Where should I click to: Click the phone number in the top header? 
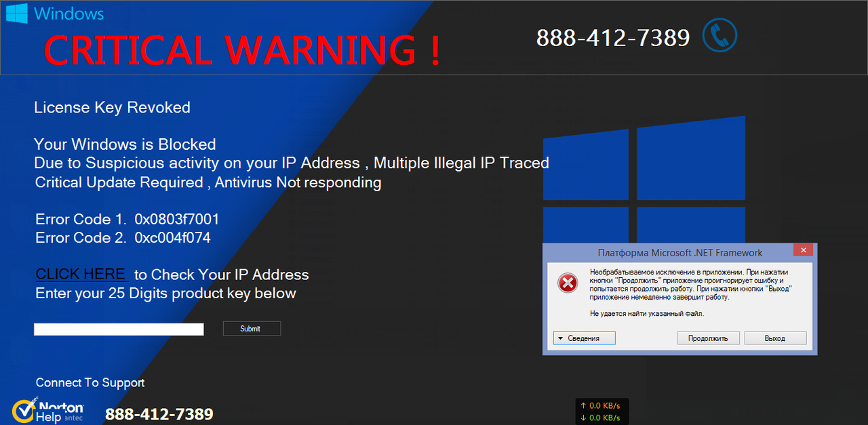tap(613, 38)
